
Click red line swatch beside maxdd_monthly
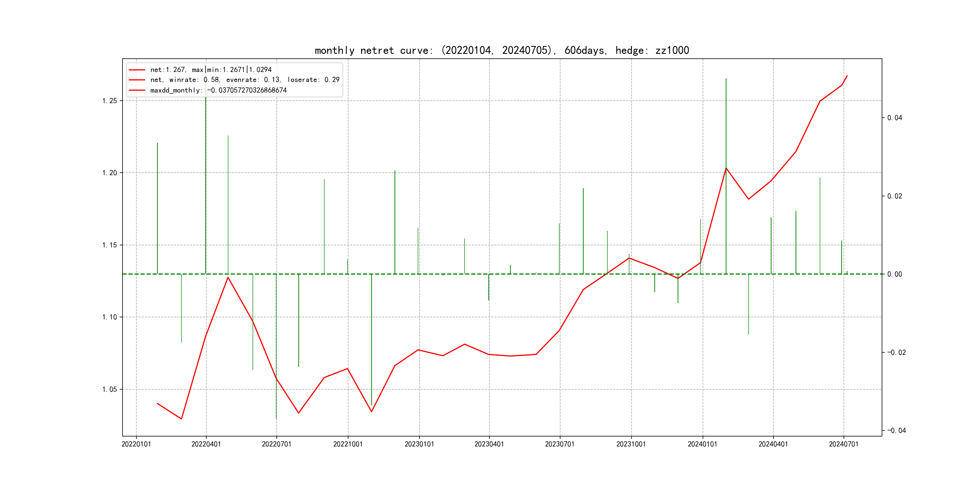137,90
